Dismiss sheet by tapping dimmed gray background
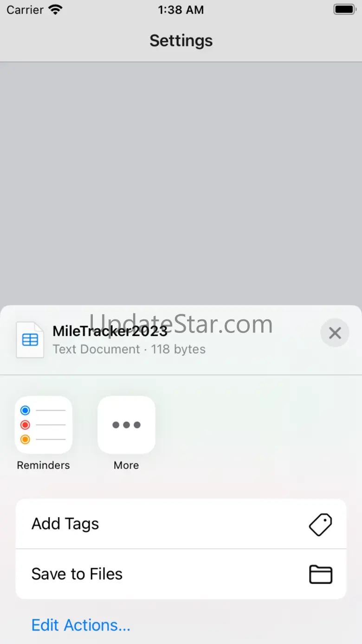The height and width of the screenshot is (644, 362). click(x=181, y=183)
